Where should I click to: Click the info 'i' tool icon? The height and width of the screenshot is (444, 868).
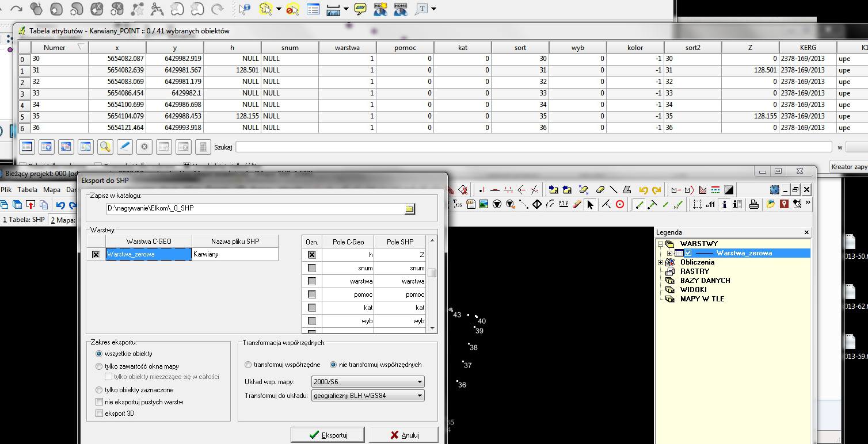click(724, 204)
